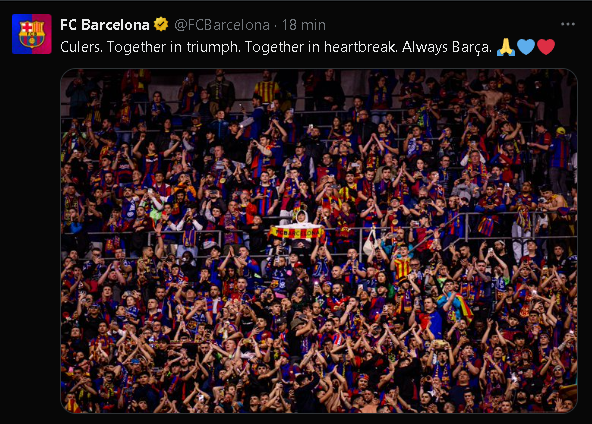The image size is (592, 424).
Task: Click the red heart emoji
Action: [x=546, y=47]
